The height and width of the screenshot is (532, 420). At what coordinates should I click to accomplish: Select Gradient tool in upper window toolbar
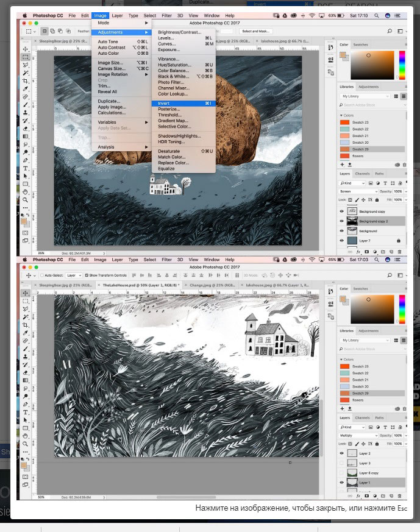pyautogui.click(x=26, y=137)
